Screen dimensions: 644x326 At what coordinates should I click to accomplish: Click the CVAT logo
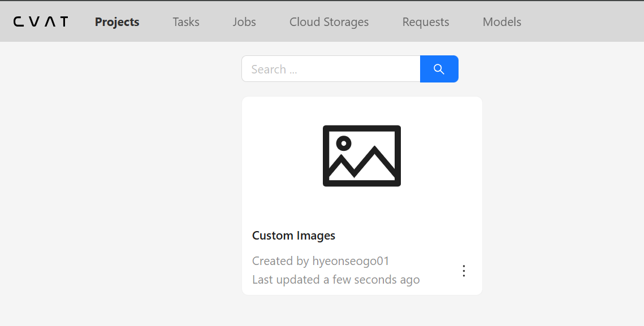41,22
